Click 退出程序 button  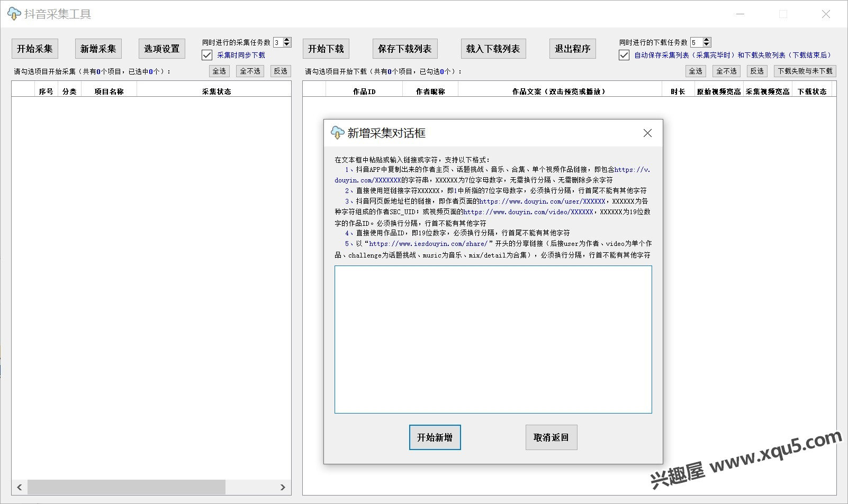573,49
